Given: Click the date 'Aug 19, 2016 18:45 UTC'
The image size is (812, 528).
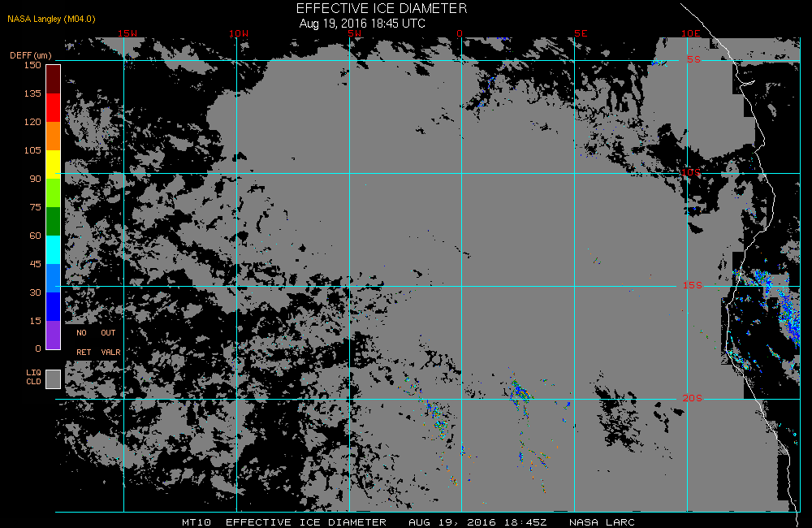Looking at the screenshot, I should [x=362, y=24].
